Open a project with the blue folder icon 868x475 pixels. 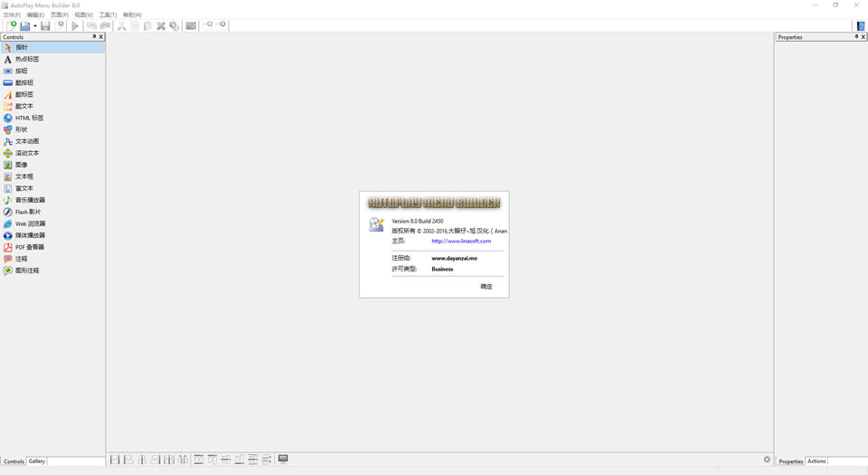tap(25, 25)
